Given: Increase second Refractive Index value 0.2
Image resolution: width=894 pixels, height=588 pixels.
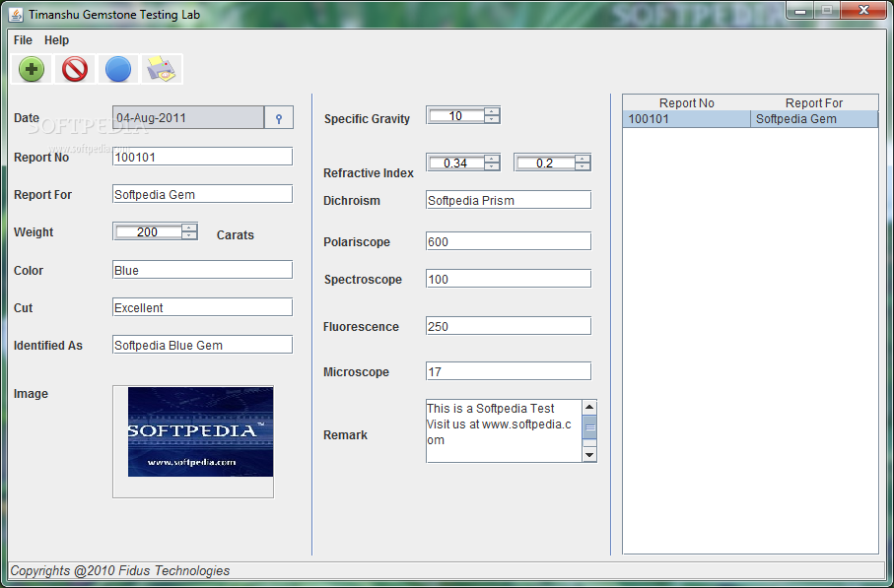Looking at the screenshot, I should [583, 159].
